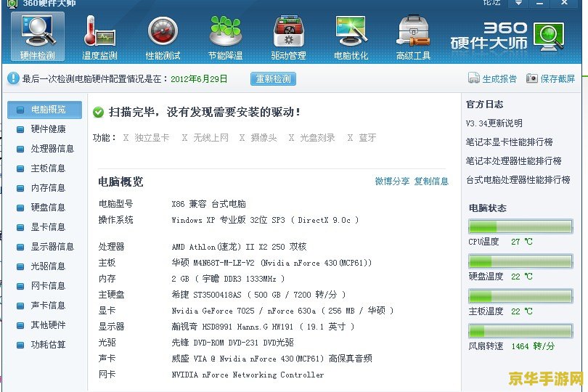This screenshot has width=588, height=392.
Task: Click the 保存截屏 camera icon
Action: (x=532, y=78)
